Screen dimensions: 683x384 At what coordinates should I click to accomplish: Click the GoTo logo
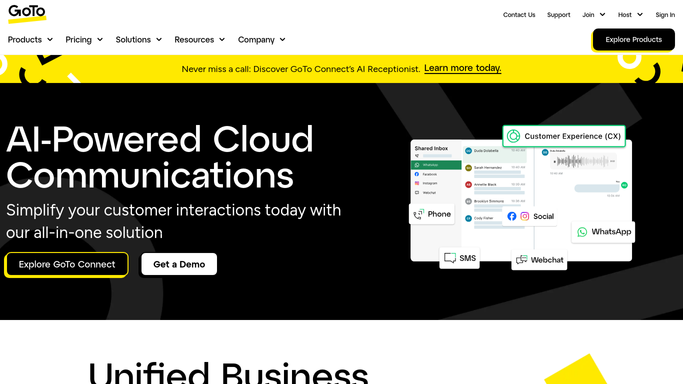[x=27, y=13]
